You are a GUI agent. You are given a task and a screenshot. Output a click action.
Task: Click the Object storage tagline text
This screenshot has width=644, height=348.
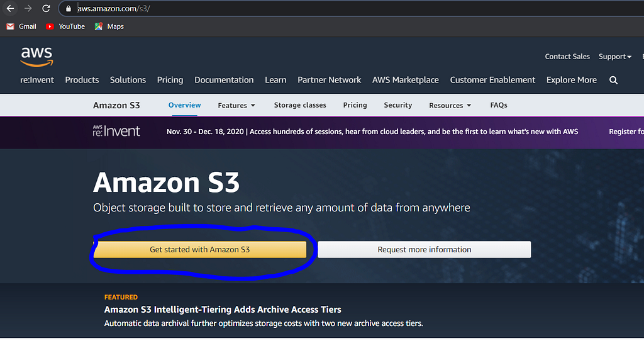pos(281,208)
